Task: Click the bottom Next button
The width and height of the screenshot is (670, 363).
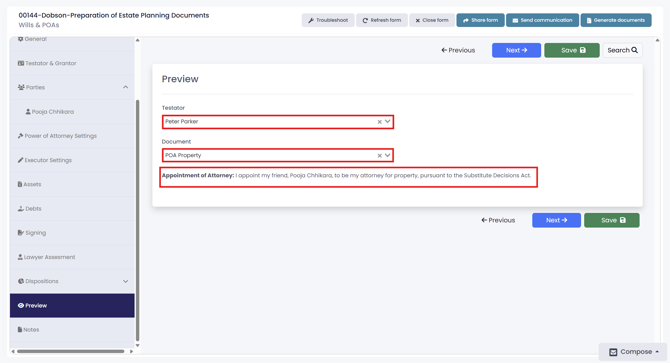Action: [556, 220]
